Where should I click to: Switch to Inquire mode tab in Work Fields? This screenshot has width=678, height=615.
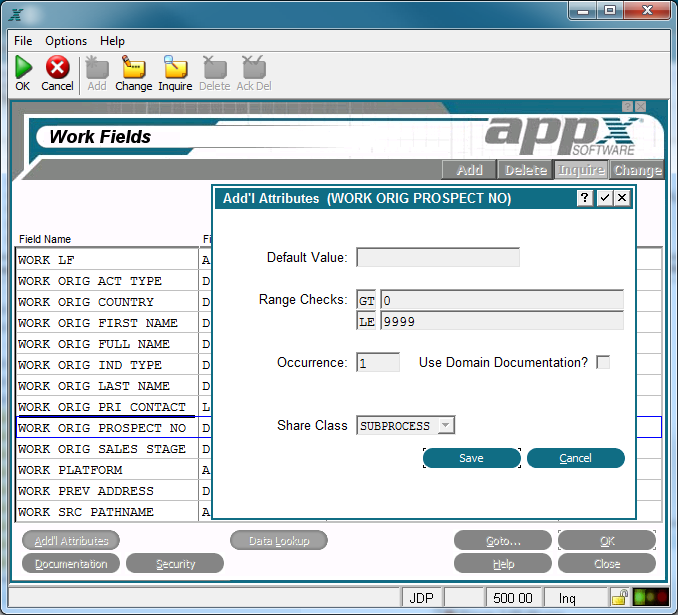point(581,170)
